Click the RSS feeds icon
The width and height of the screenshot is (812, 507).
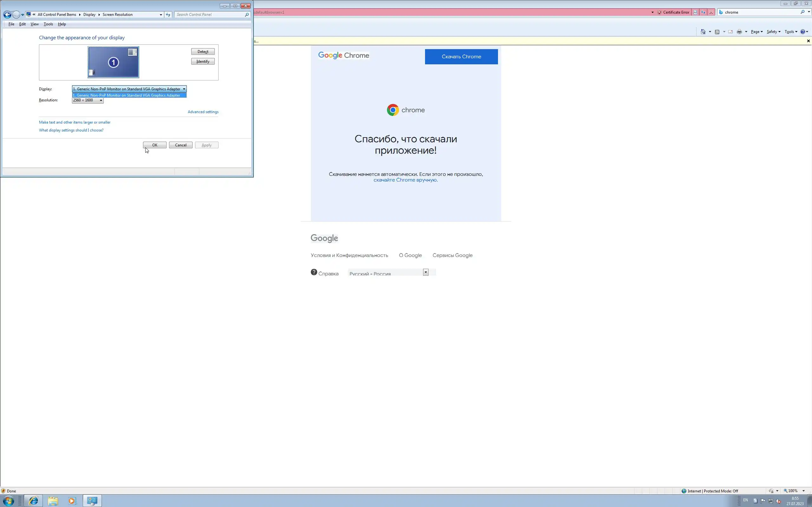(717, 32)
